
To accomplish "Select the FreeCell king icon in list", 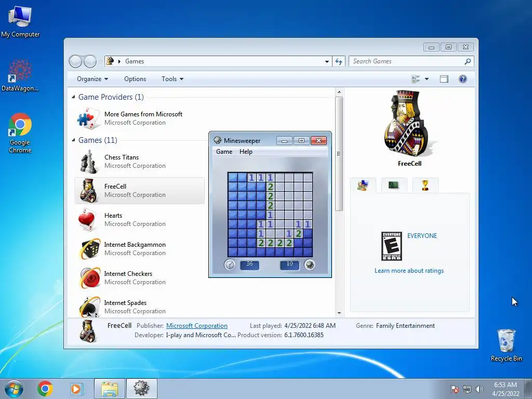I will point(88,191).
